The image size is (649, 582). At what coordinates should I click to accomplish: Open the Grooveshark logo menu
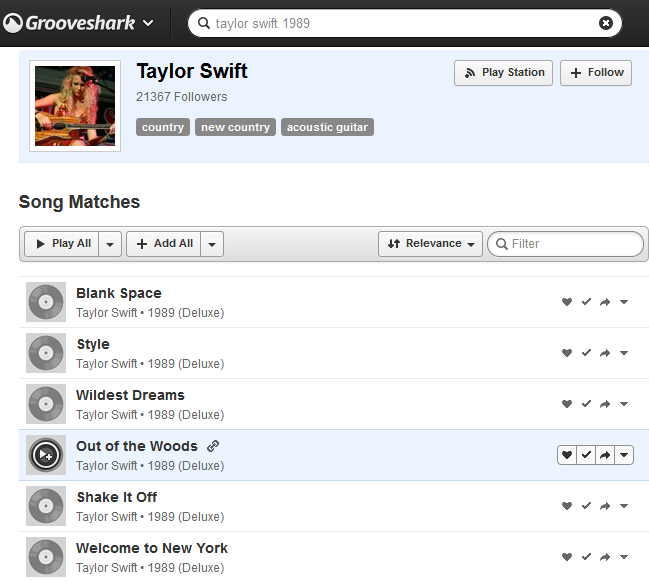click(x=79, y=23)
